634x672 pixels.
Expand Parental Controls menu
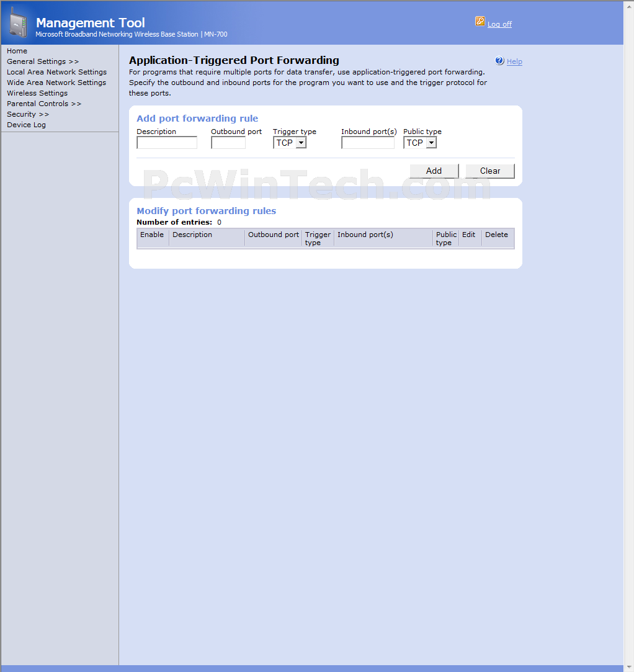44,104
